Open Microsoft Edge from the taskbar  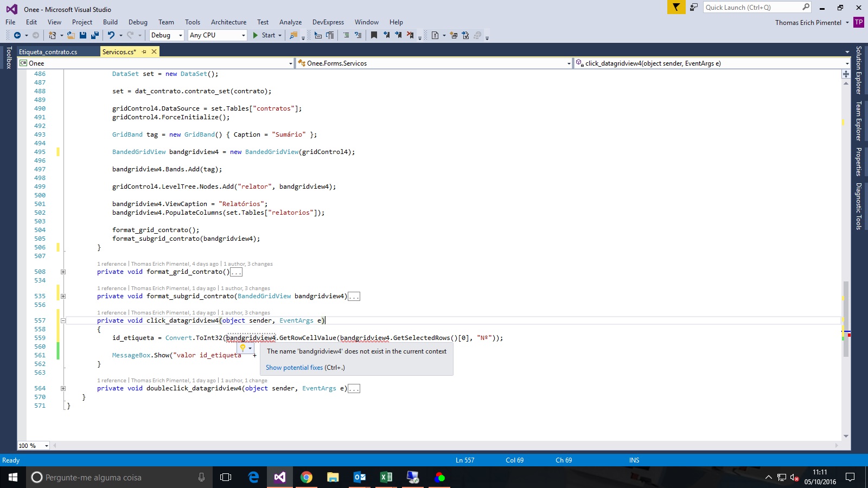pos(253,477)
